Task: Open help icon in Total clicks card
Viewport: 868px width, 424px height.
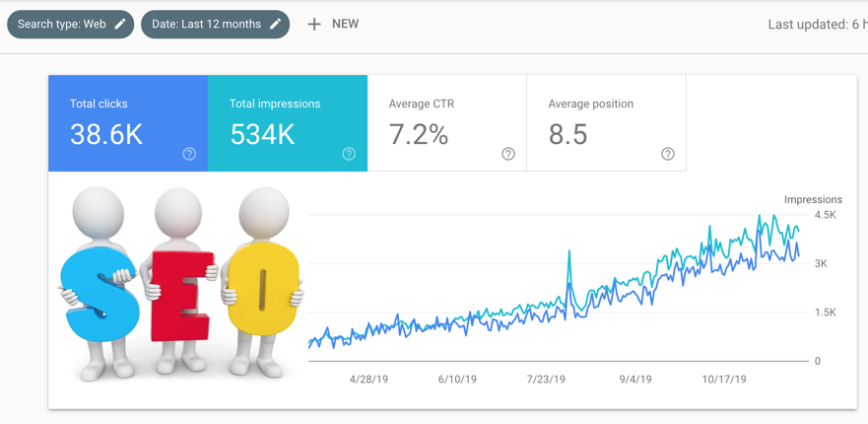Action: [189, 154]
